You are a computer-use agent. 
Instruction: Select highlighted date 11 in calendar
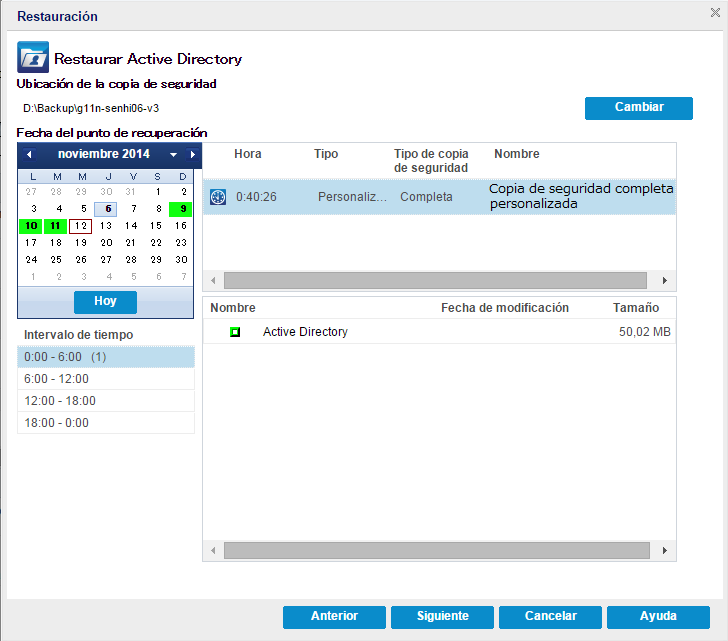coord(55,226)
